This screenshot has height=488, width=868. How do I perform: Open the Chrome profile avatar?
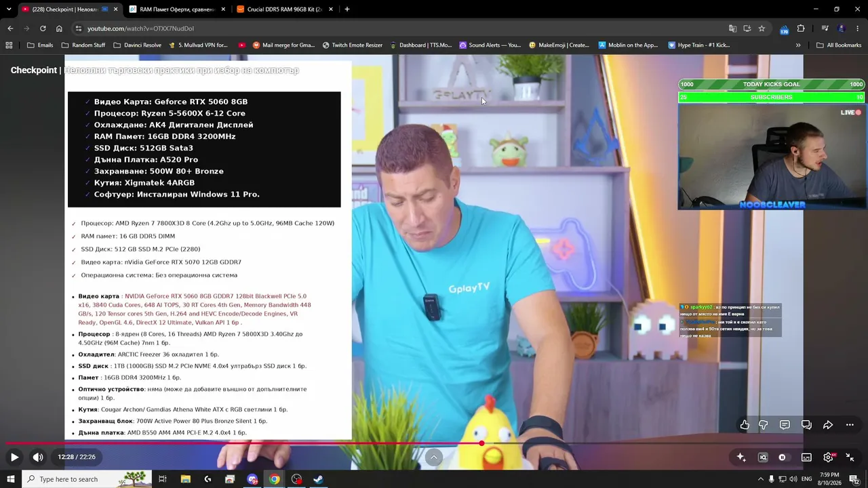[x=842, y=28]
